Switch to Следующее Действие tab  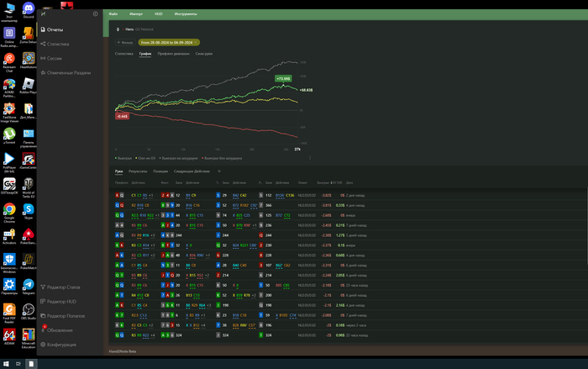pos(192,171)
